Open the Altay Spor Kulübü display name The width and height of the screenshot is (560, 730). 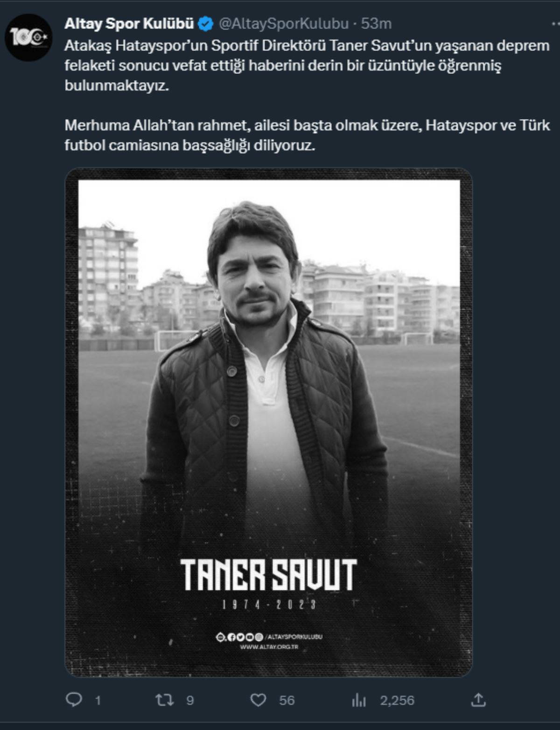click(x=129, y=24)
